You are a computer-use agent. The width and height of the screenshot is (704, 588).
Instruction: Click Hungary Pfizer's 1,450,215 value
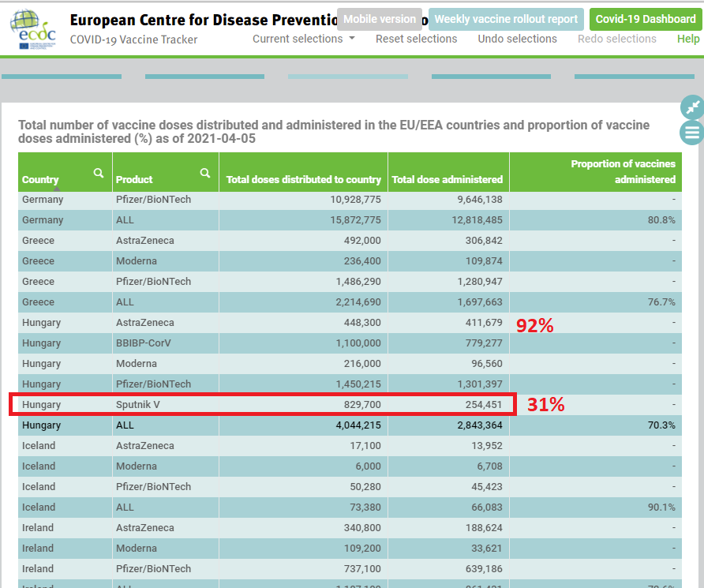point(358,384)
